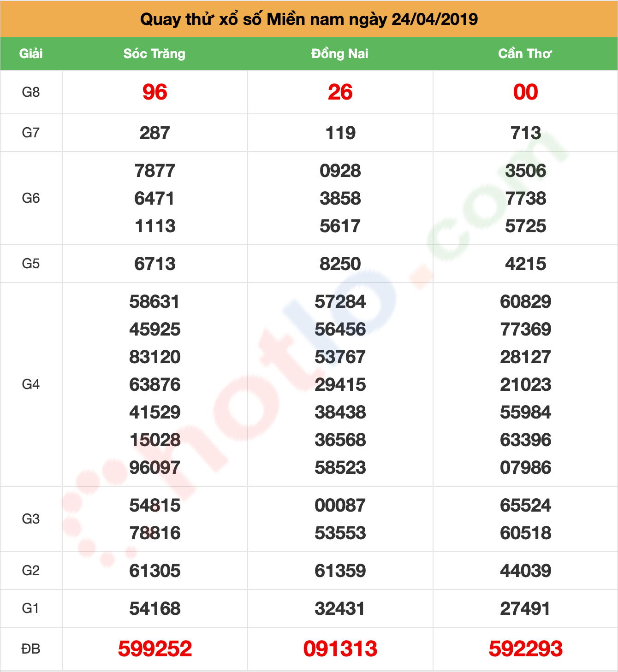
Task: Click G5 value 8250
Action: pyautogui.click(x=340, y=264)
